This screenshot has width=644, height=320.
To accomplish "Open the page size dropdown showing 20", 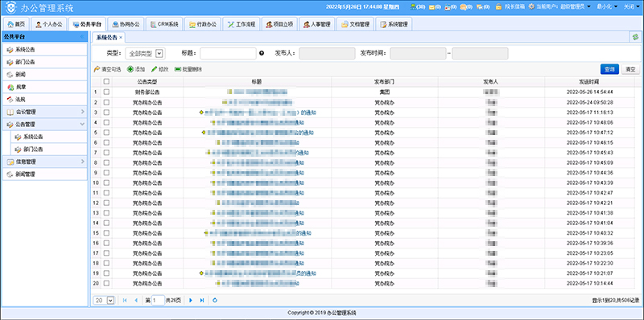I will tap(104, 301).
